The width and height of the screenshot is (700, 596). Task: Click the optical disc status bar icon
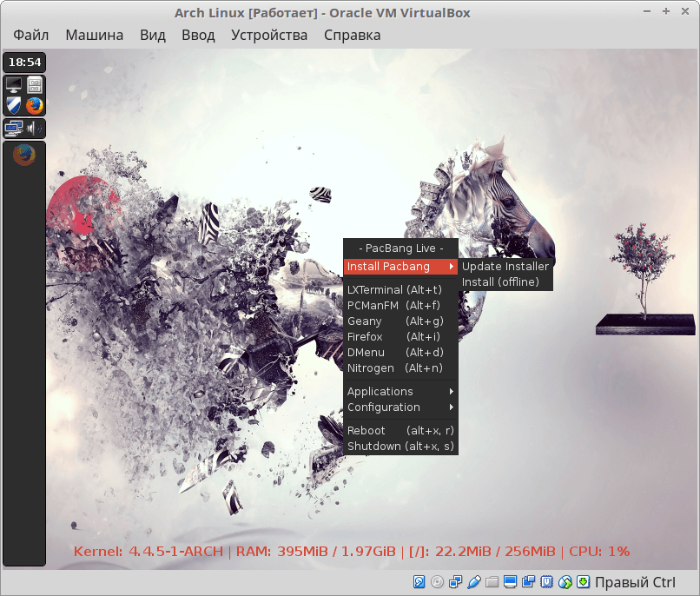[437, 581]
